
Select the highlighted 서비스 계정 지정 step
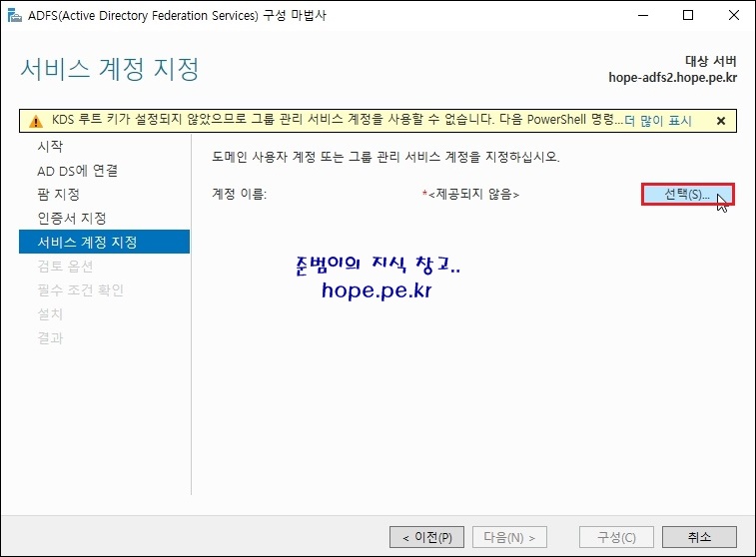tap(104, 242)
